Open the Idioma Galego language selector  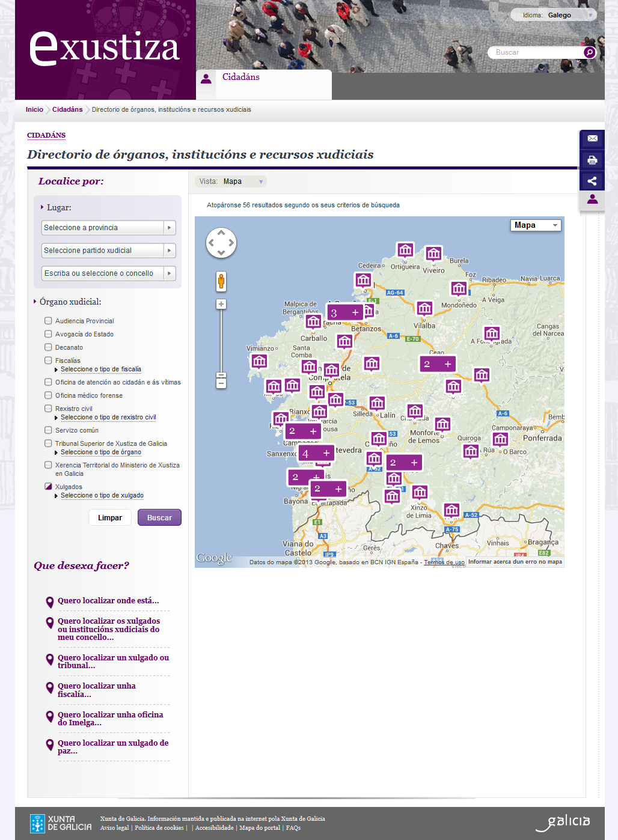[x=558, y=15]
